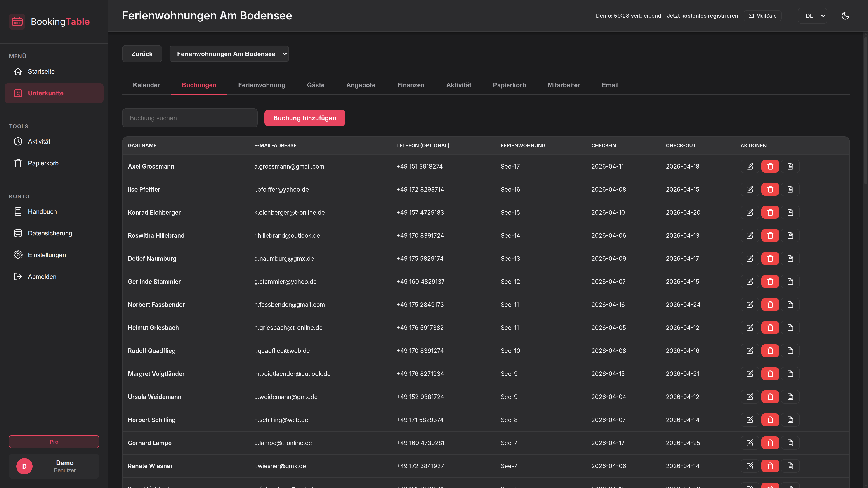Open Einstellungen in the sidebar
Viewport: 868px width, 488px height.
tap(54, 255)
